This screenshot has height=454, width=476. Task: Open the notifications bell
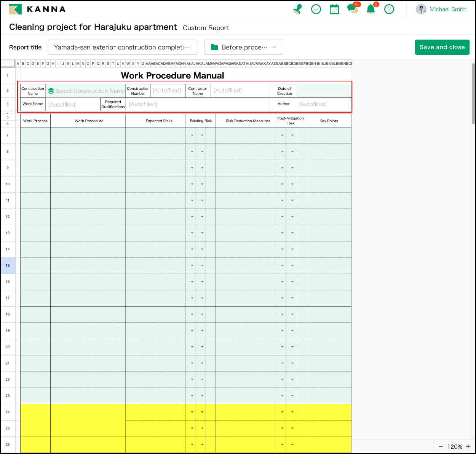371,9
